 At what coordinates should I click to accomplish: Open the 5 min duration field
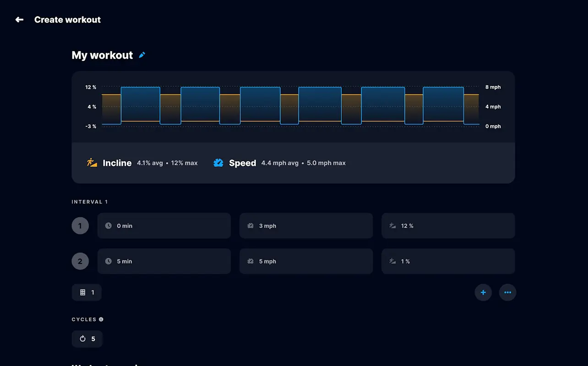(x=164, y=261)
